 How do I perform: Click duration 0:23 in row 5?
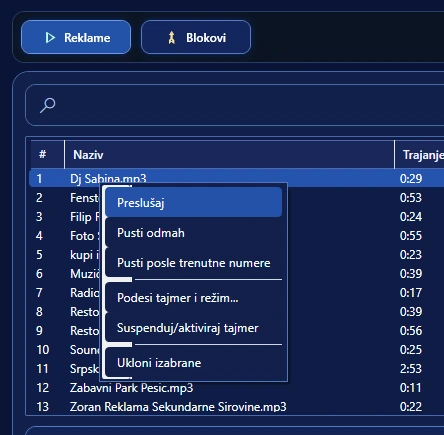411,255
